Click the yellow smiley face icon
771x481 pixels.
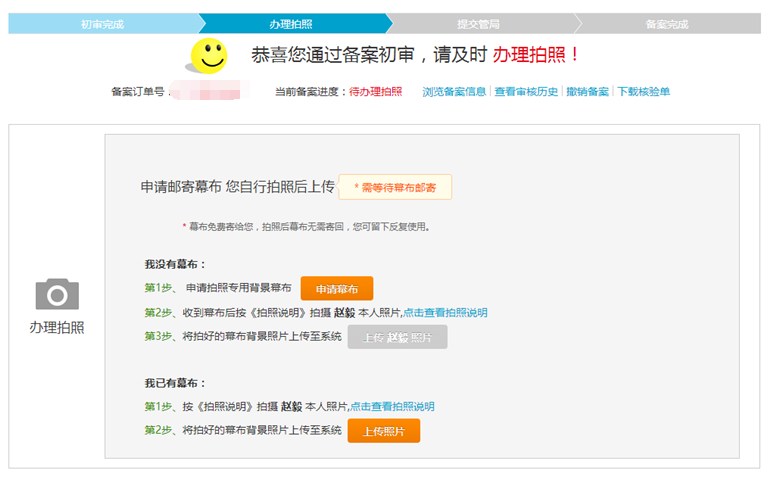(x=209, y=55)
